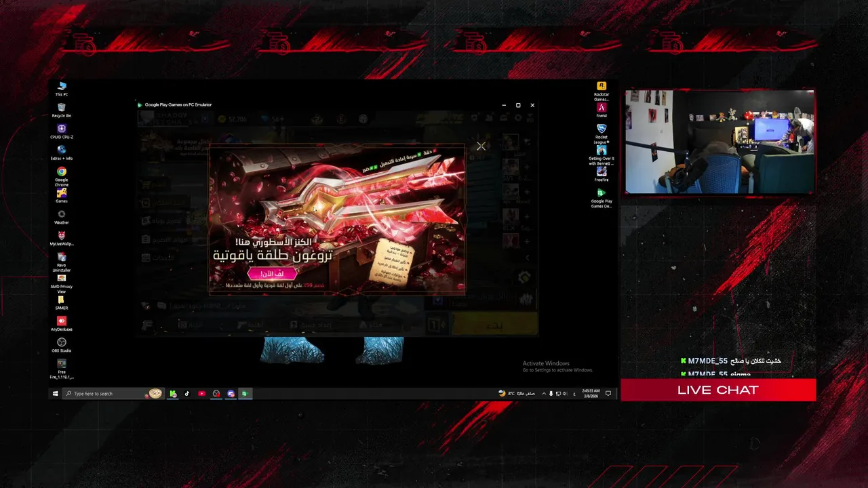
Task: Launch FreeFire desktop shortcut
Action: point(601,175)
